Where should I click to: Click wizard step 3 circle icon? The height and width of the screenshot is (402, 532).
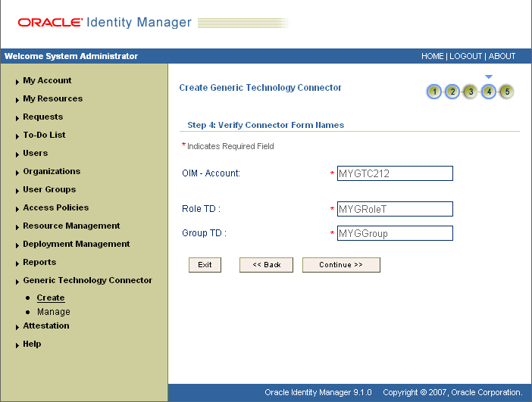471,92
